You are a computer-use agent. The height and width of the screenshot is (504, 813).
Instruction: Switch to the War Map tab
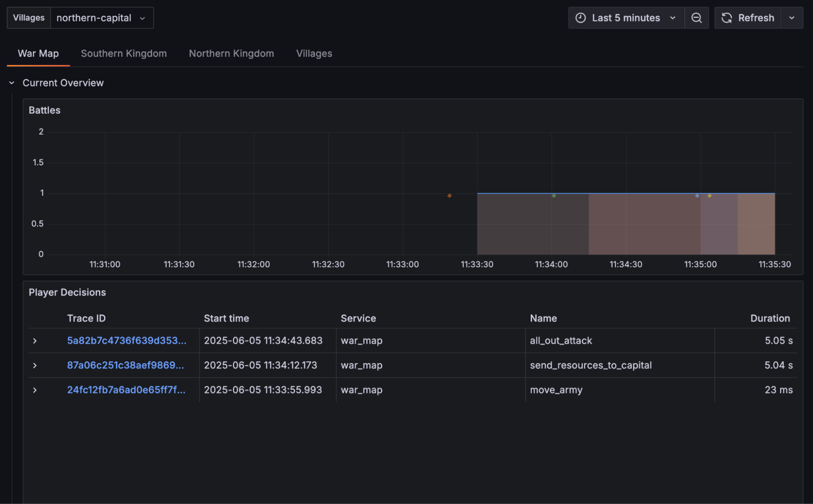tap(38, 53)
